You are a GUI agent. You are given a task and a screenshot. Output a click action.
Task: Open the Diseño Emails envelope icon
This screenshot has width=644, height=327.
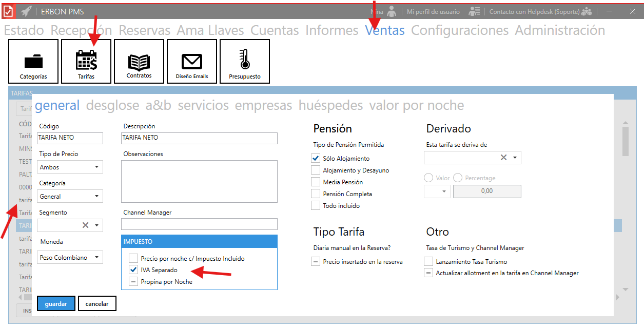pyautogui.click(x=192, y=62)
